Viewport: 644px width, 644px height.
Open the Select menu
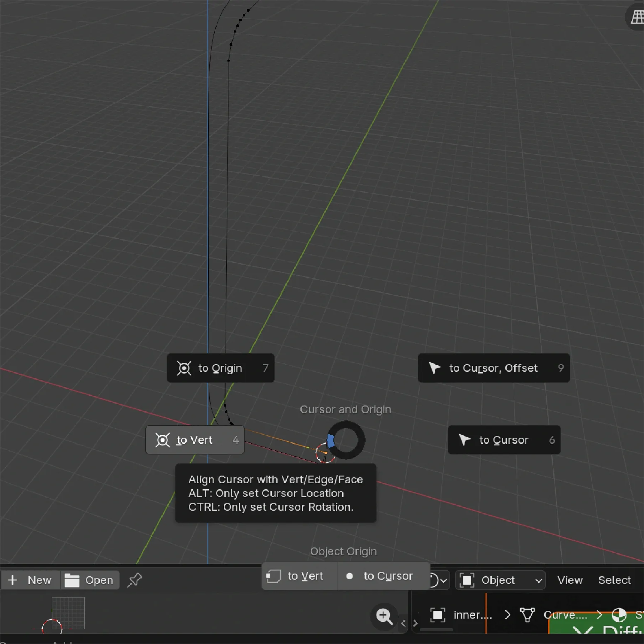(x=614, y=580)
